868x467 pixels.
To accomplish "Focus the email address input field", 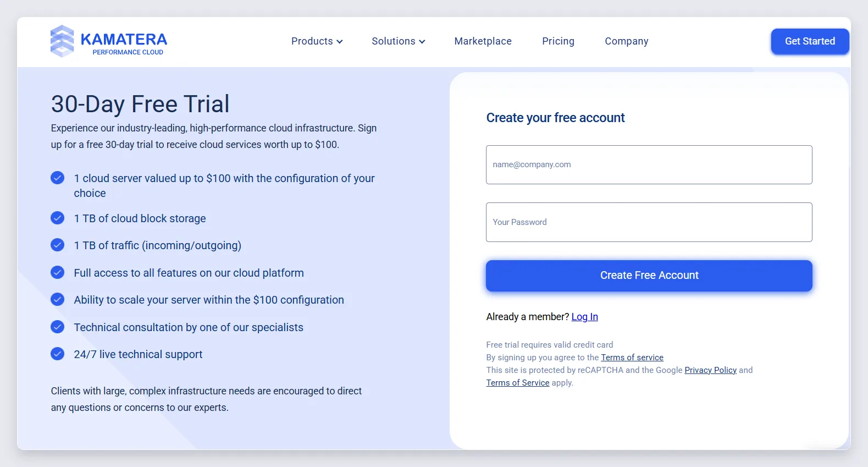I will coord(649,164).
